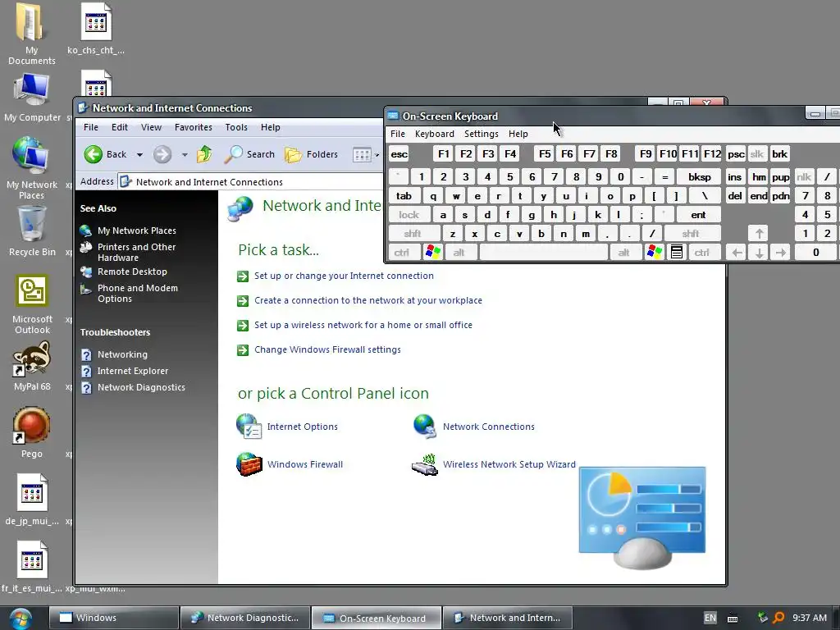Toggle left alt key on On-Screen Keyboard
Screen dimensions: 840x630
tap(459, 253)
